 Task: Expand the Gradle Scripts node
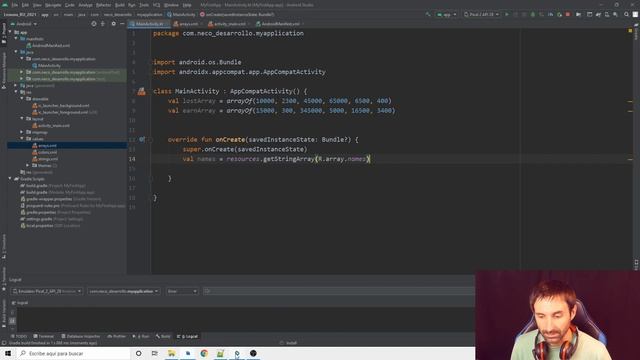tap(10, 179)
